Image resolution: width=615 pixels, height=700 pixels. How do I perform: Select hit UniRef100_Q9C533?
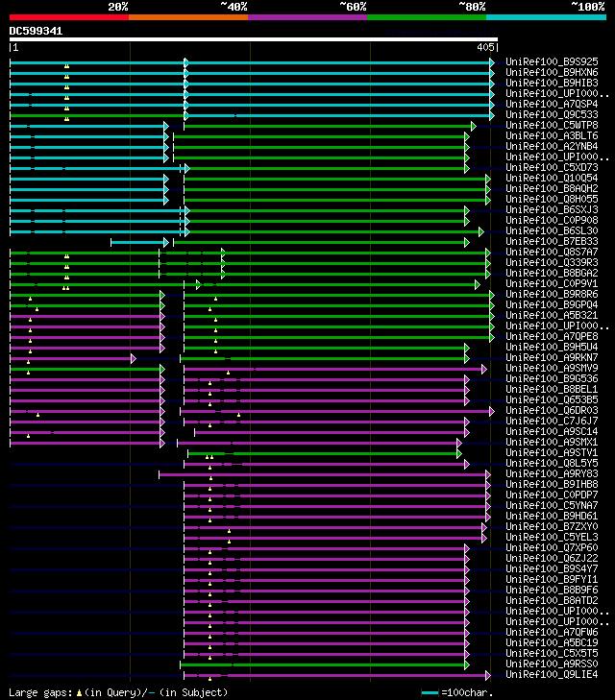click(552, 114)
